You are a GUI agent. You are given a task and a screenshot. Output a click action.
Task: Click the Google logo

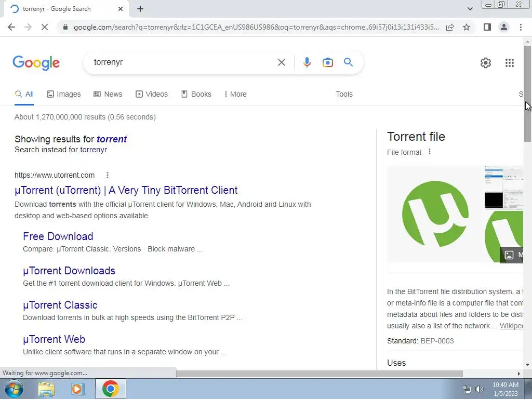(x=36, y=63)
